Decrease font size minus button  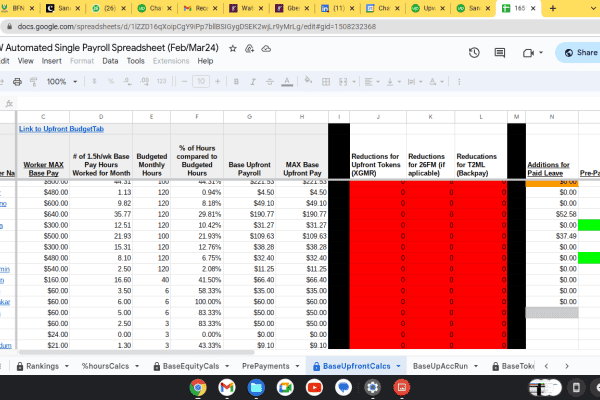tap(184, 82)
